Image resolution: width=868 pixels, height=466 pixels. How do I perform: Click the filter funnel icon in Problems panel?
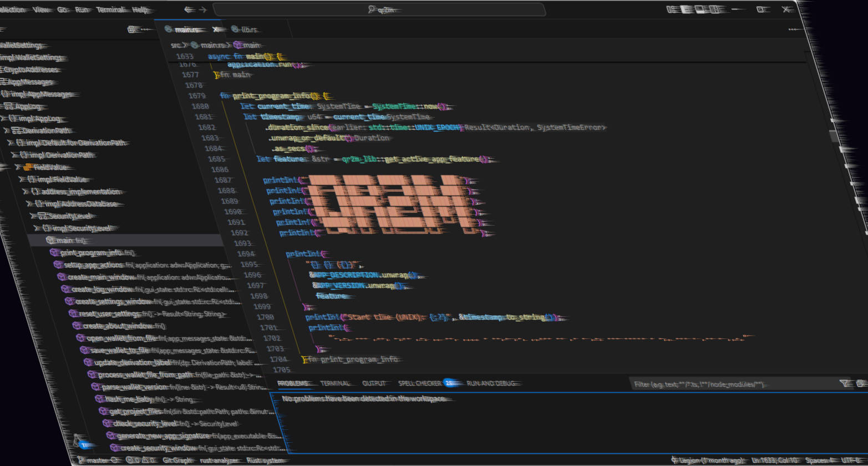pyautogui.click(x=844, y=383)
